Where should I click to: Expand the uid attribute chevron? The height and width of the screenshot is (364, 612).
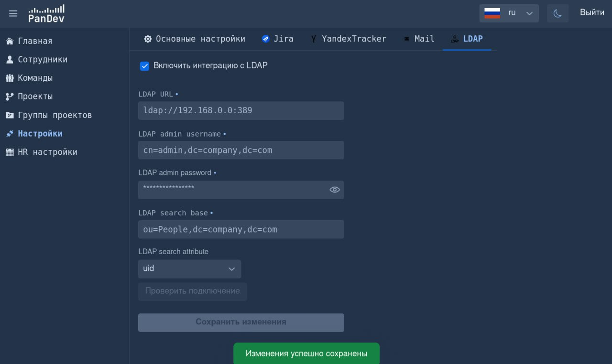[231, 269]
